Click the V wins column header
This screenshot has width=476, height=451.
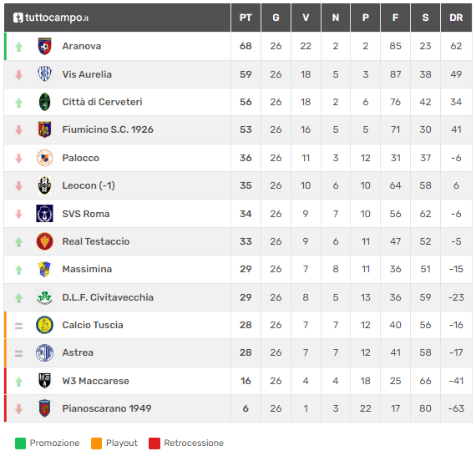[x=306, y=18]
